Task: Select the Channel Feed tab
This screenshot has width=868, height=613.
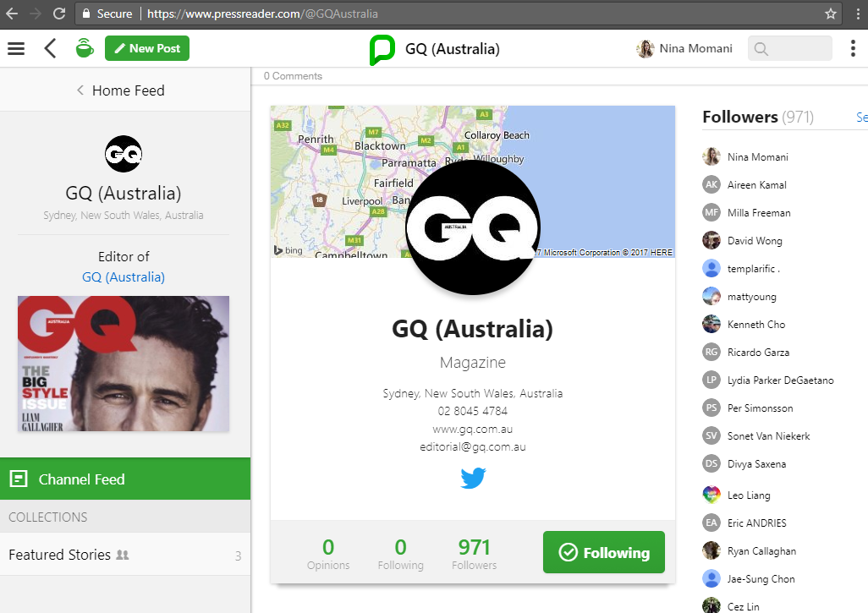Action: (125, 479)
